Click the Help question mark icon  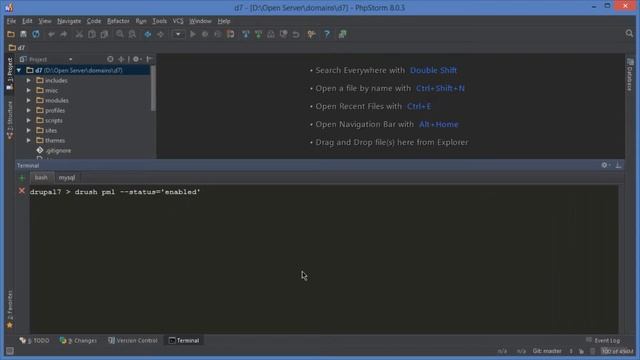click(x=327, y=34)
